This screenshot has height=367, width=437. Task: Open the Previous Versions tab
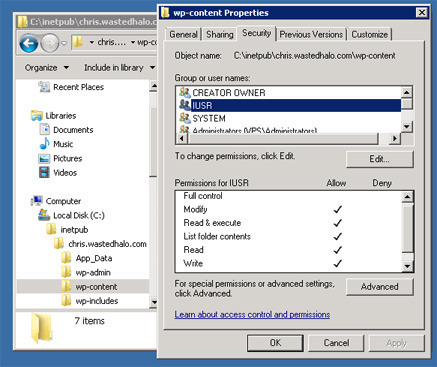pyautogui.click(x=311, y=34)
